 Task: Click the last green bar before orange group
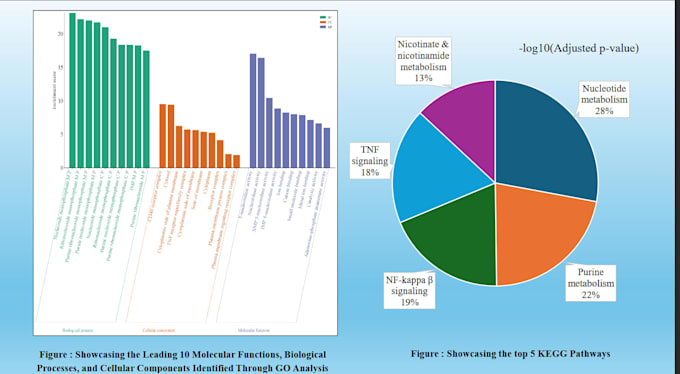pyautogui.click(x=146, y=109)
